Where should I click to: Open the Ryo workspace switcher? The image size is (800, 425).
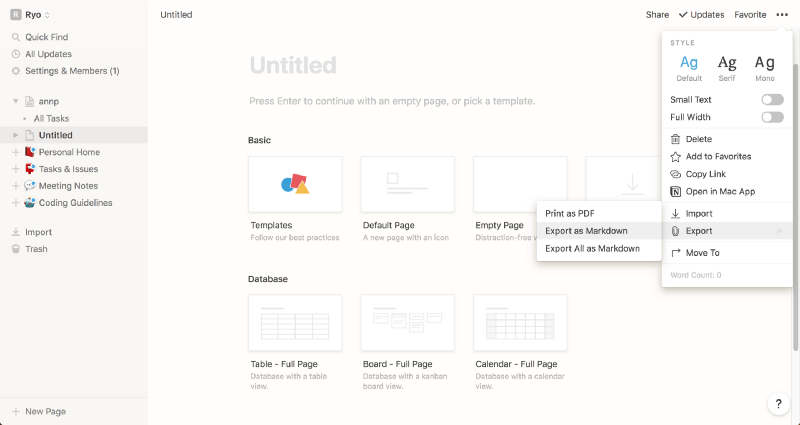(30, 15)
